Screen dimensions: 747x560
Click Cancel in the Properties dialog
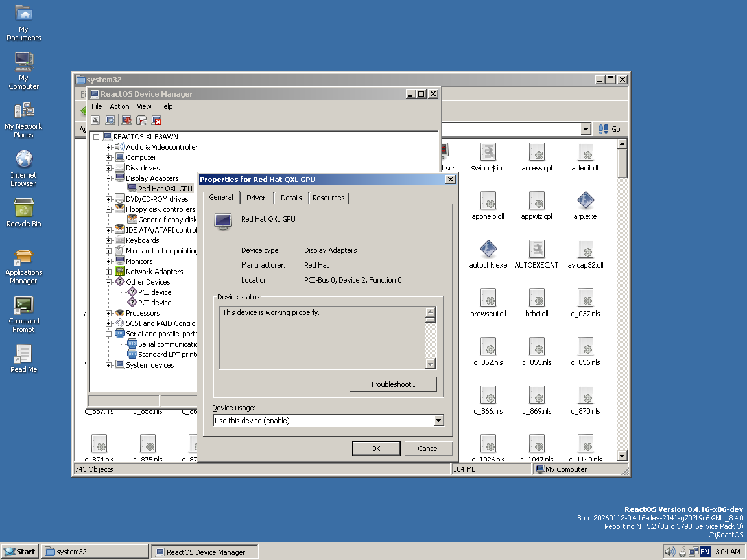coord(428,449)
